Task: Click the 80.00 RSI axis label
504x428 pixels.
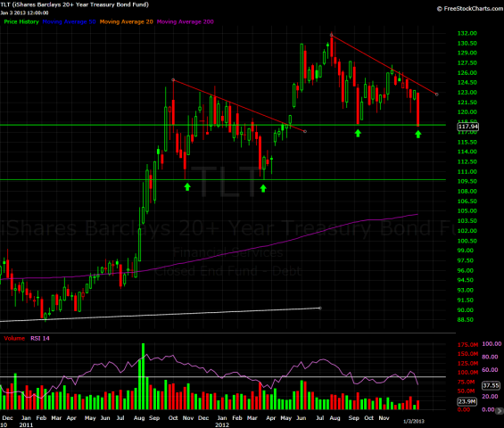Action: tap(491, 357)
